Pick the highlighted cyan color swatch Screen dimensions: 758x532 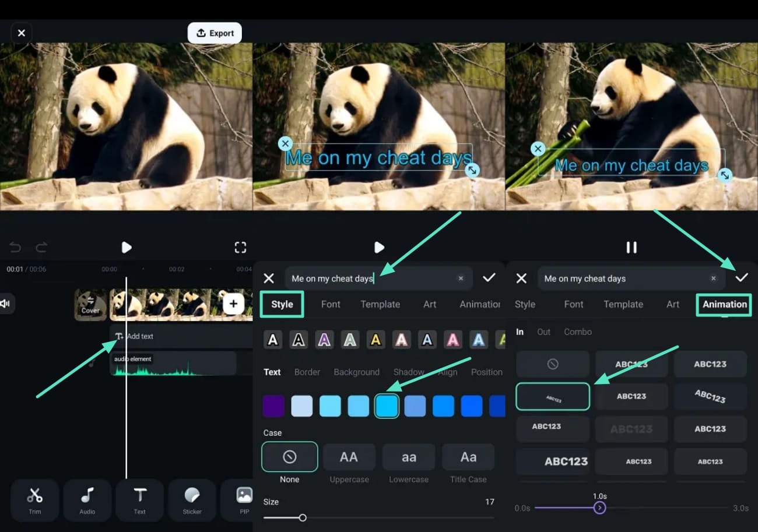pyautogui.click(x=387, y=406)
